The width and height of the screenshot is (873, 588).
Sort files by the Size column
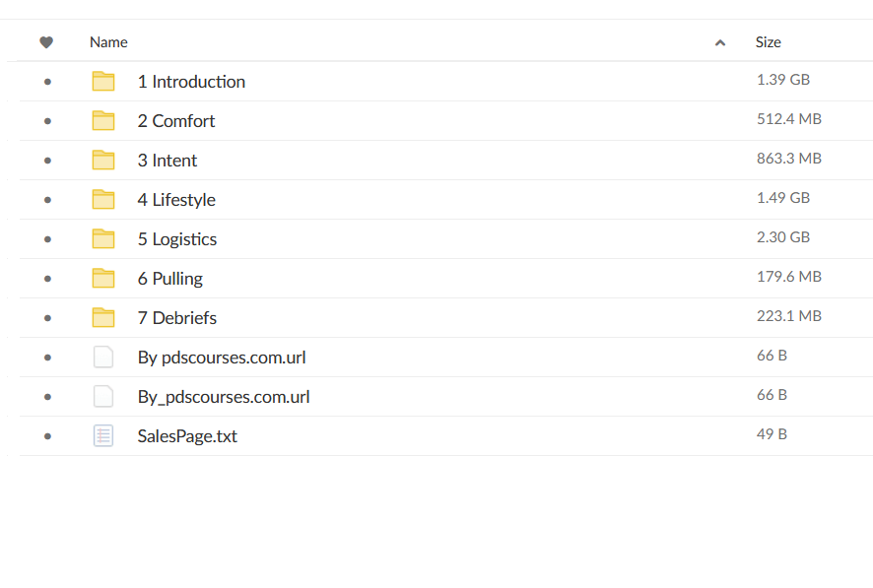click(x=769, y=42)
